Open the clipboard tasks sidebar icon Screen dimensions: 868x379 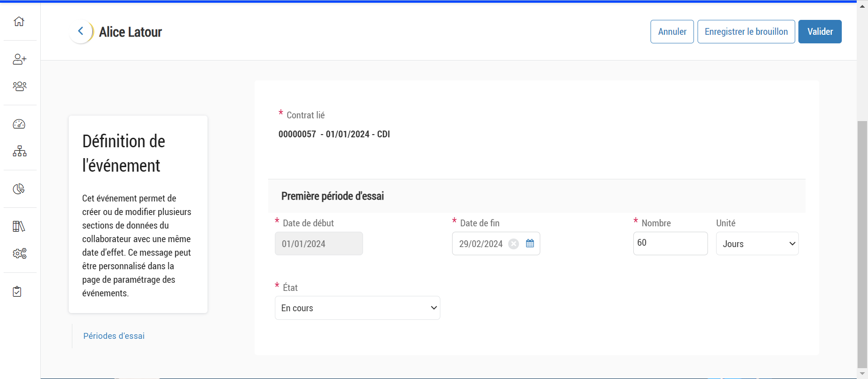pyautogui.click(x=17, y=291)
